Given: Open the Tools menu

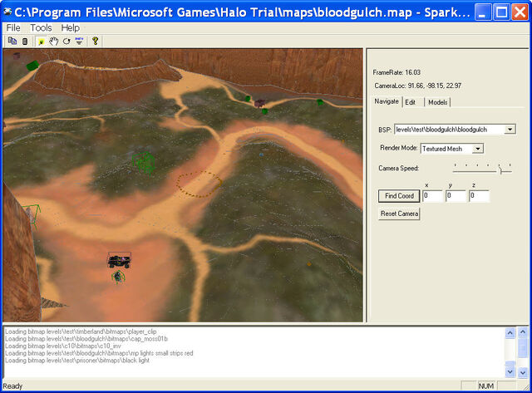Looking at the screenshot, I should [41, 27].
